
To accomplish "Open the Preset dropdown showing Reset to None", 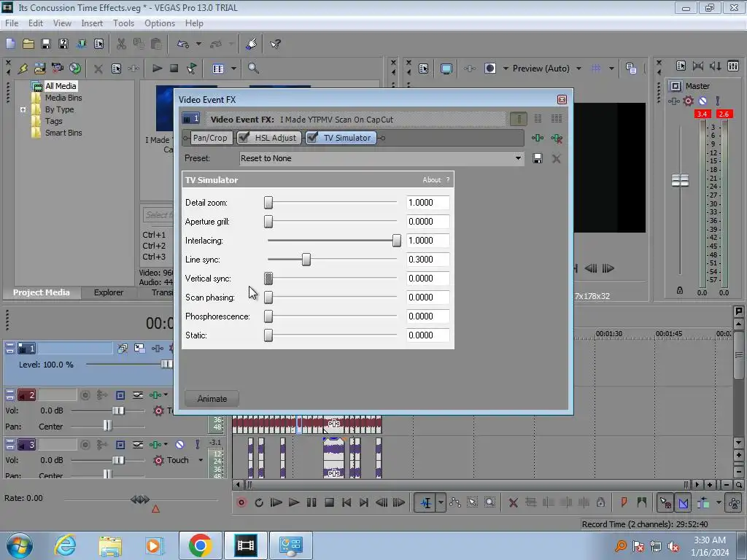I will coord(382,158).
